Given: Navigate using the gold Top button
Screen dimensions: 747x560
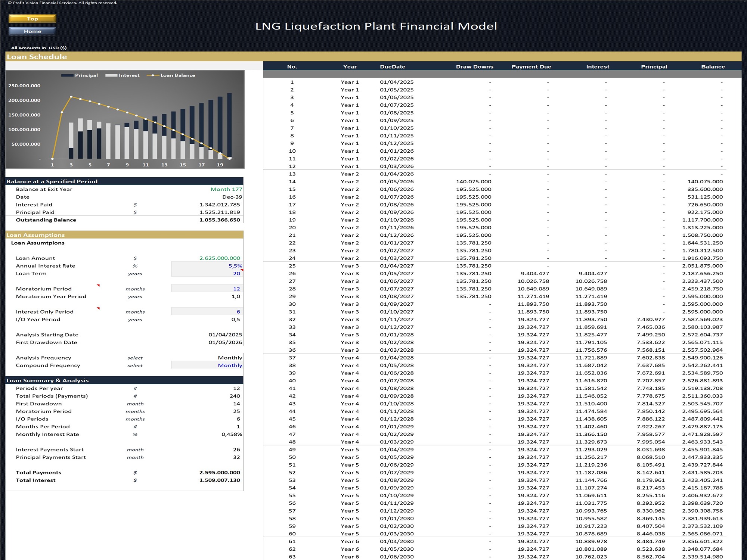Looking at the screenshot, I should pyautogui.click(x=32, y=18).
